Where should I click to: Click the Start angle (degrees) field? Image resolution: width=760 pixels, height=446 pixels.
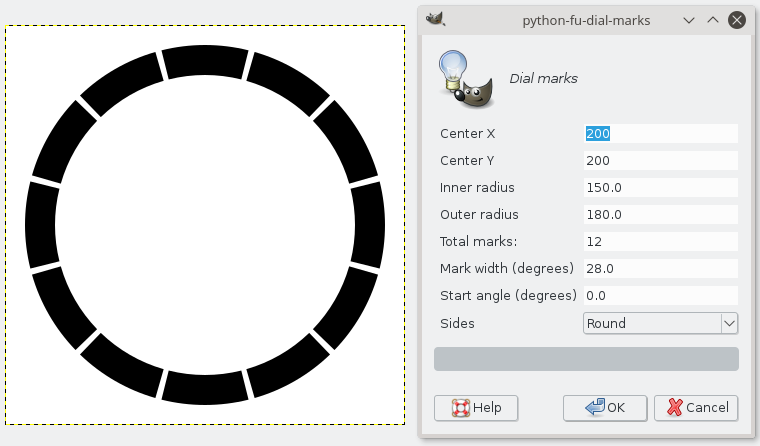(661, 296)
